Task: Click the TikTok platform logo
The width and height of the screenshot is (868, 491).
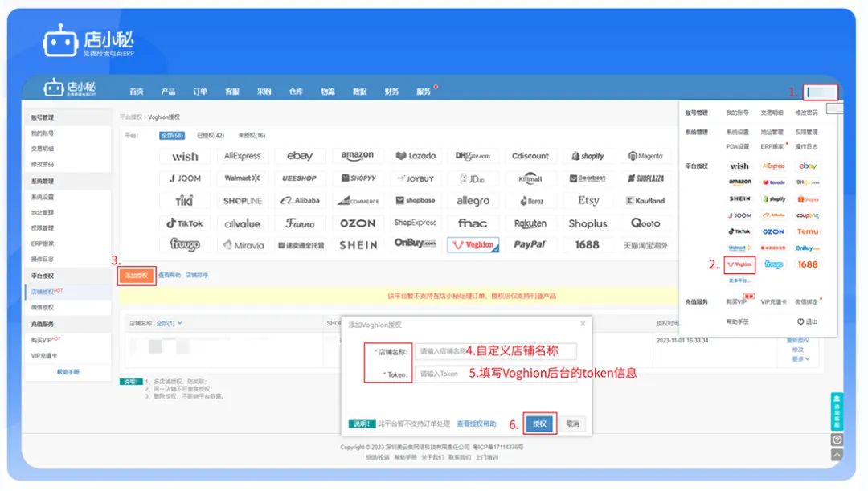Action: 184,223
